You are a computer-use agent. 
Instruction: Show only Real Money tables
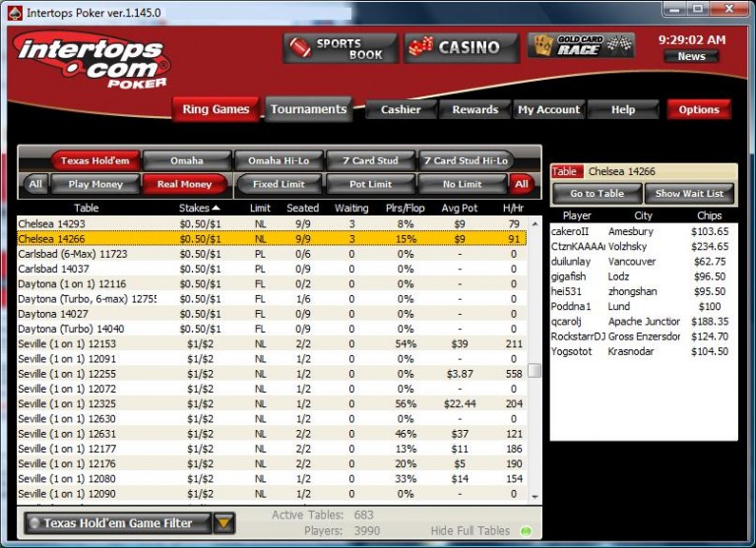tap(184, 184)
